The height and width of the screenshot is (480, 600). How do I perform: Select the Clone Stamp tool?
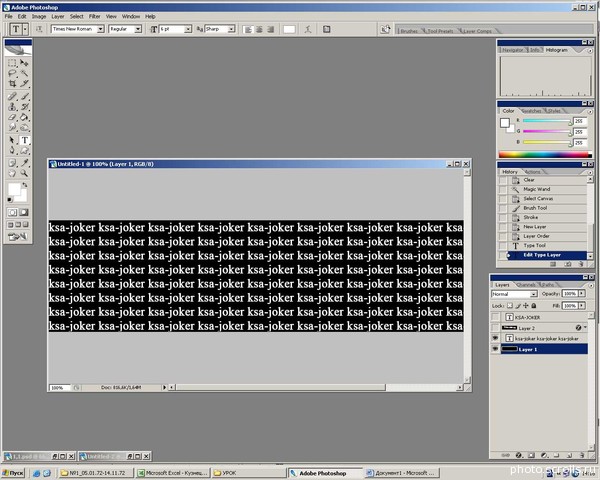pos(12,107)
